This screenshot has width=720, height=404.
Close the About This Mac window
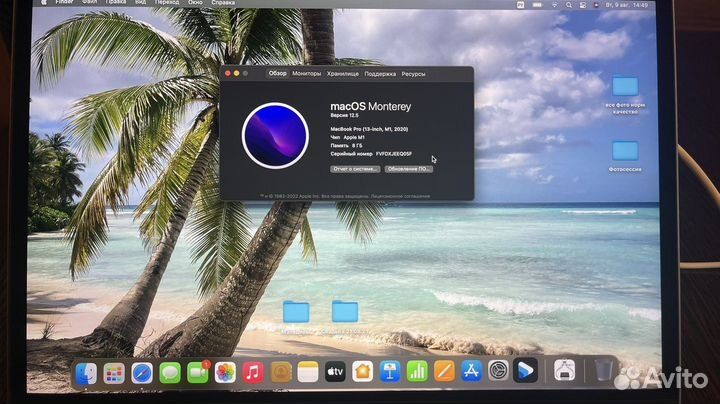click(228, 73)
